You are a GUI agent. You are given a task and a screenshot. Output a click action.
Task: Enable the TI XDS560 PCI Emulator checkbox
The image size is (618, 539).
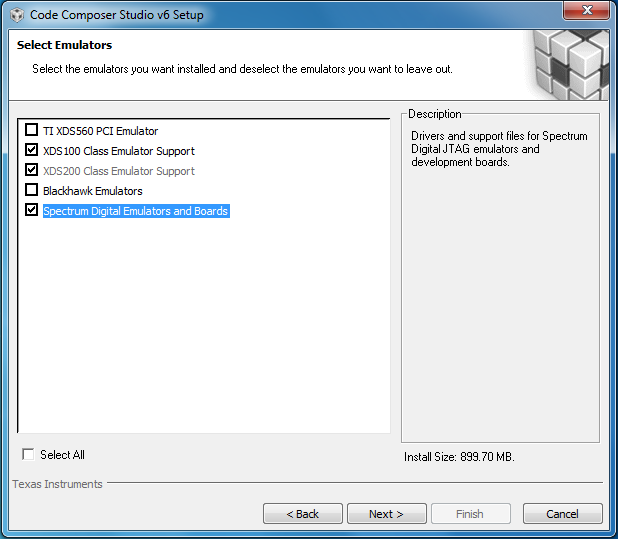(32, 131)
